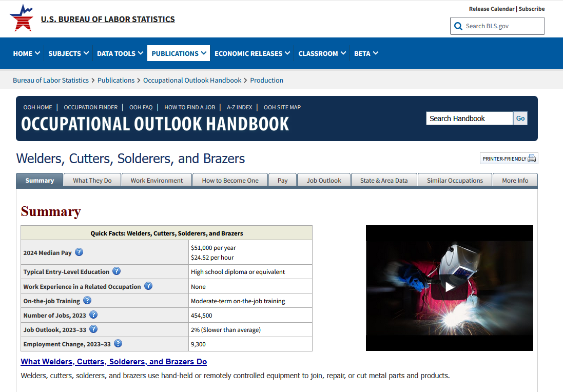The height and width of the screenshot is (392, 563).
Task: Click the '454,500' jobs value
Action: tap(201, 316)
